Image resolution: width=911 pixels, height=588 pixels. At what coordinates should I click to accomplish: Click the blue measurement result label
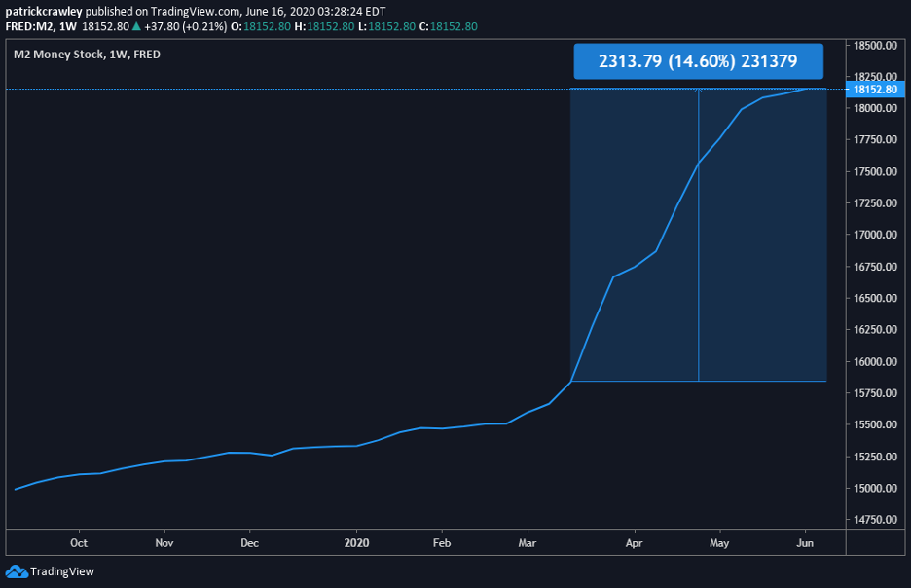tap(698, 61)
